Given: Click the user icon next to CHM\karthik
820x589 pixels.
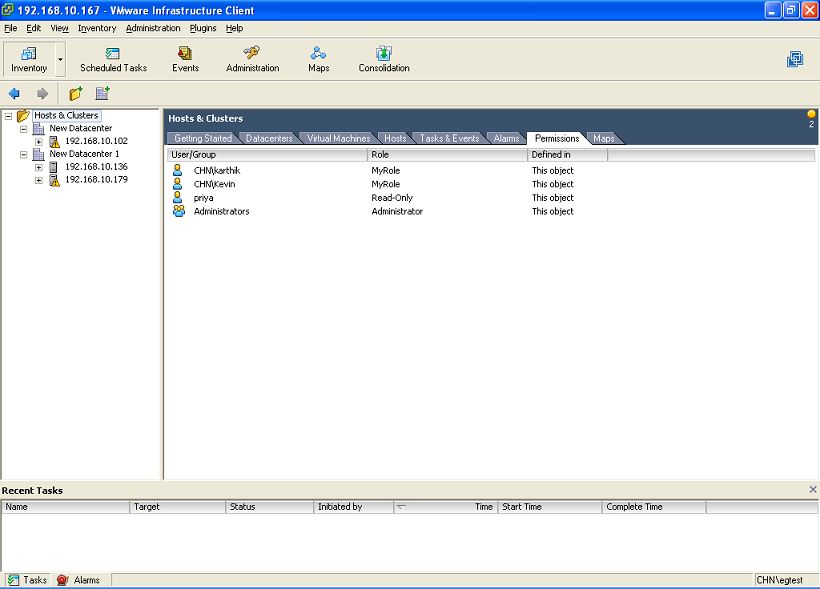Looking at the screenshot, I should click(x=178, y=170).
